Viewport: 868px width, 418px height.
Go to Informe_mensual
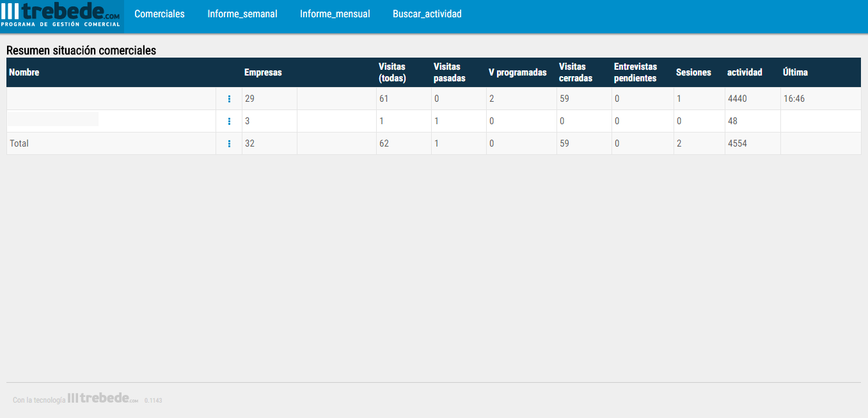[335, 13]
